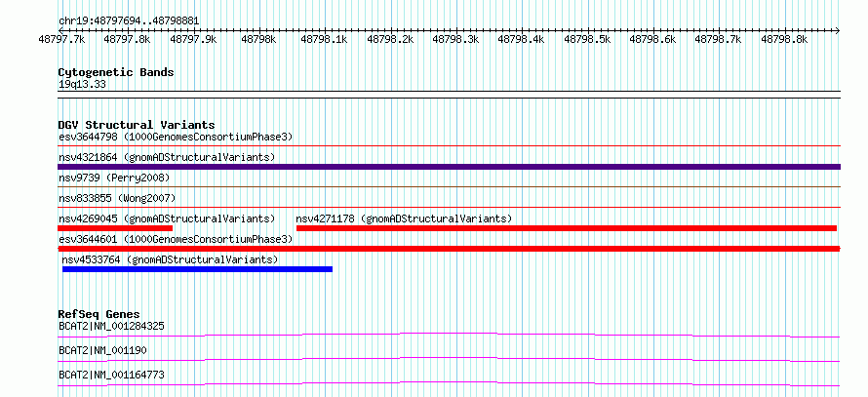Click the 48797.9k ruler tick label
868x397 pixels.
pyautogui.click(x=193, y=39)
